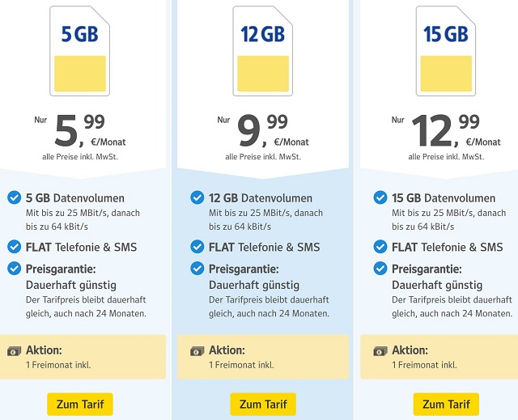Click FLAT Telefonie checkmark in 5 GB plan

click(14, 247)
